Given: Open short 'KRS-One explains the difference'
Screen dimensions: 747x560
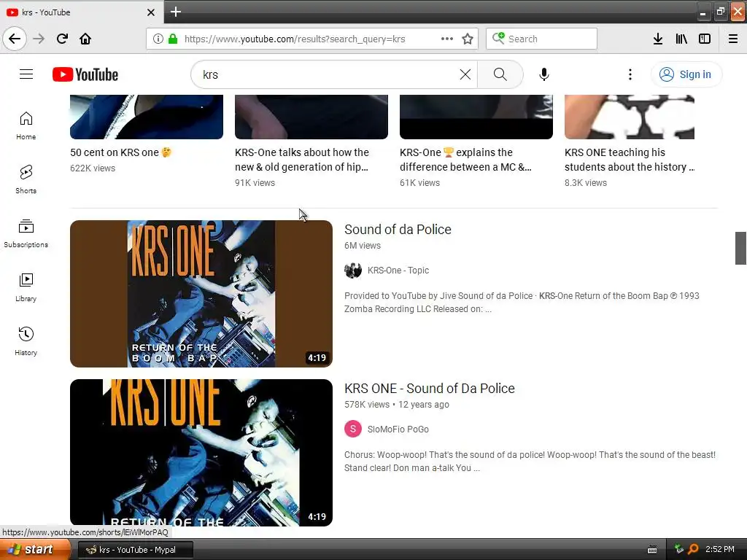Looking at the screenshot, I should [x=465, y=160].
